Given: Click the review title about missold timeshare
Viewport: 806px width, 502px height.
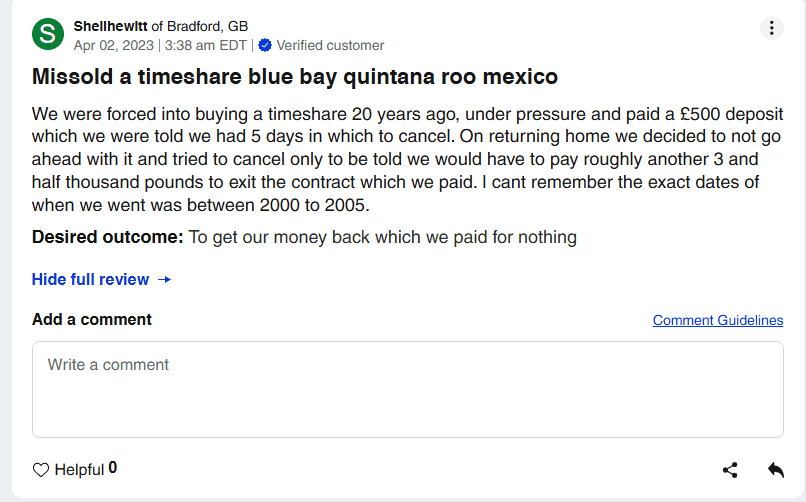Looking at the screenshot, I should pos(295,77).
